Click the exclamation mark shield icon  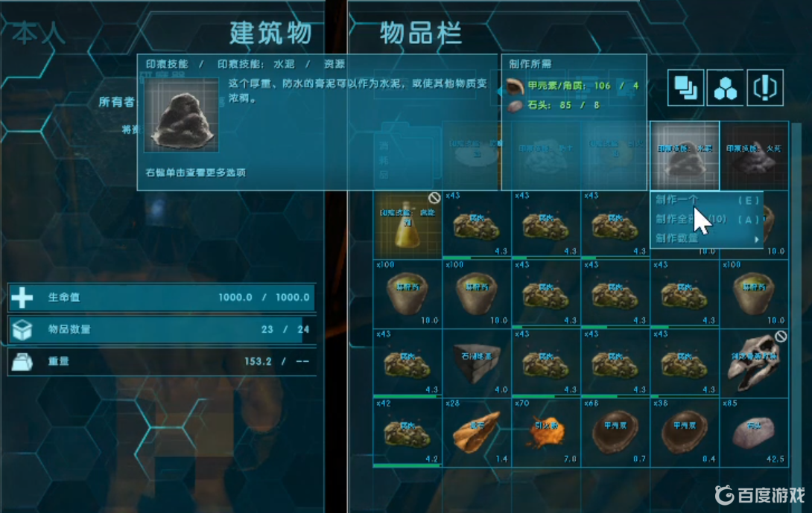pyautogui.click(x=765, y=87)
